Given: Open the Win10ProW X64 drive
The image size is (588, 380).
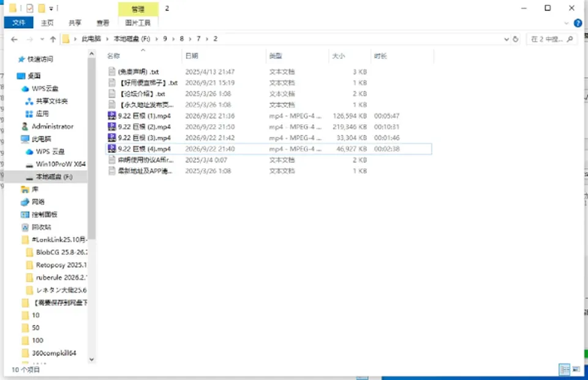Looking at the screenshot, I should click(x=56, y=164).
